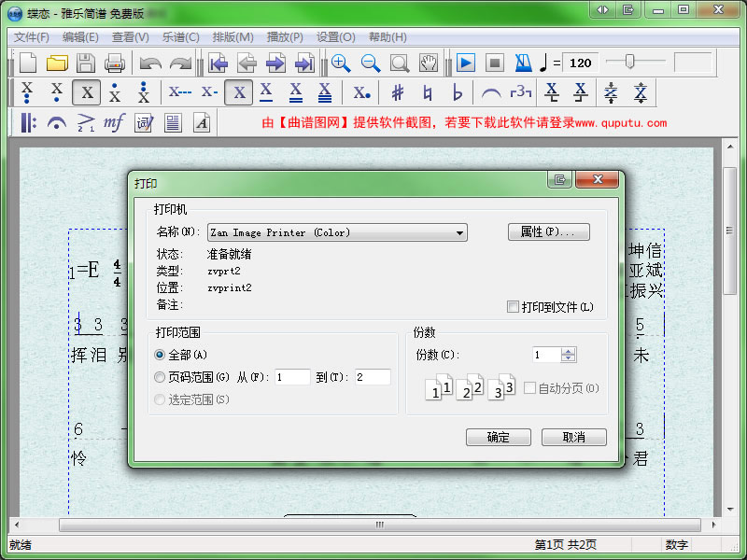This screenshot has width=747, height=560.
Task: Choose the X- half duration note
Action: pos(209,91)
